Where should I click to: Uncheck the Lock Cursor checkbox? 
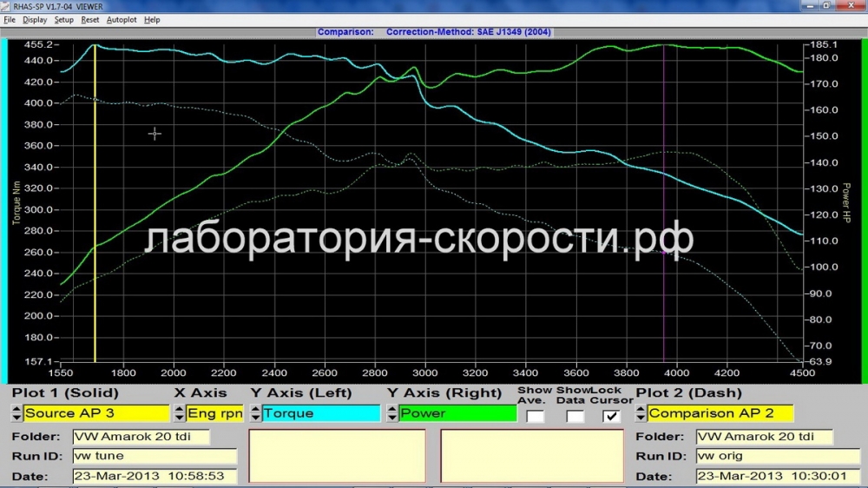pyautogui.click(x=612, y=415)
